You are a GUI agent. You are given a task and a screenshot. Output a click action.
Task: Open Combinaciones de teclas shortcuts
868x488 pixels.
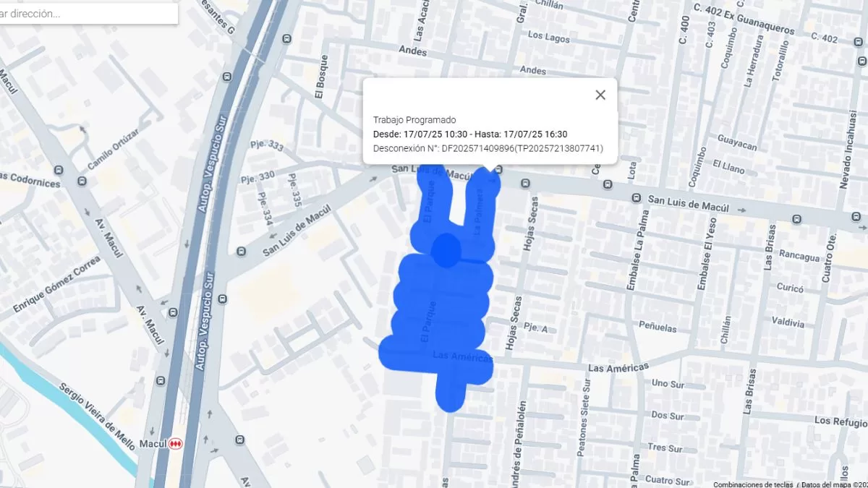[752, 484]
